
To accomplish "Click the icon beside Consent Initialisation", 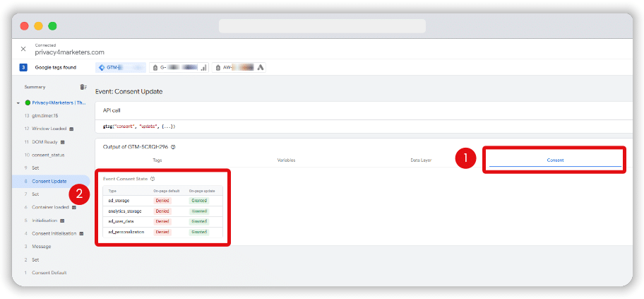I will click(x=81, y=233).
